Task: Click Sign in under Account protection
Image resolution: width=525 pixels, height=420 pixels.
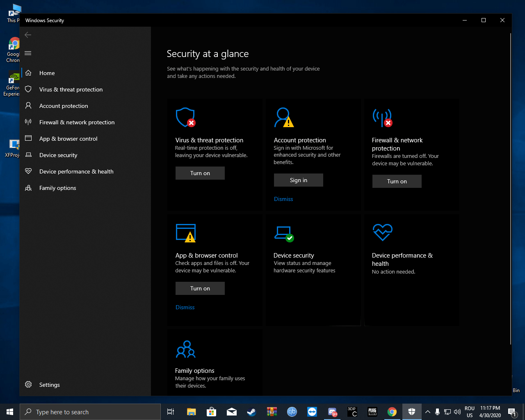Action: click(x=299, y=180)
